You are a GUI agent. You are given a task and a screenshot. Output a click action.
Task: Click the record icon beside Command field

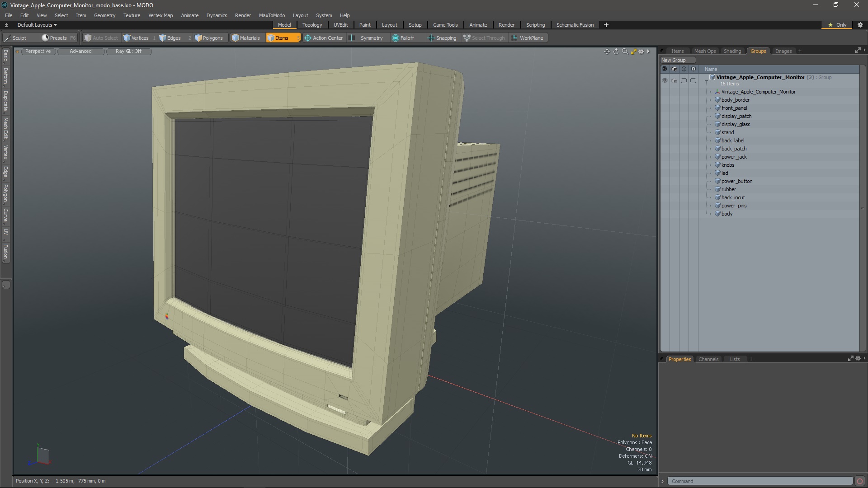[x=860, y=481]
